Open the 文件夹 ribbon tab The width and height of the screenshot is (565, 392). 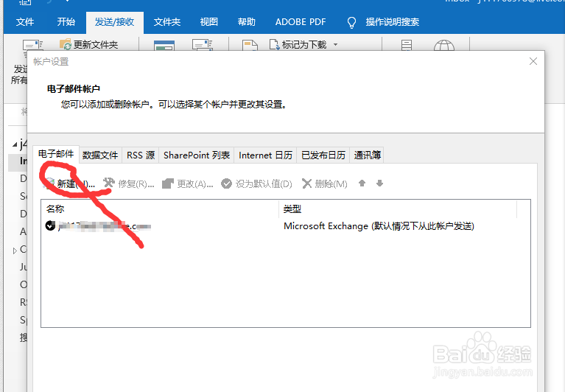167,22
